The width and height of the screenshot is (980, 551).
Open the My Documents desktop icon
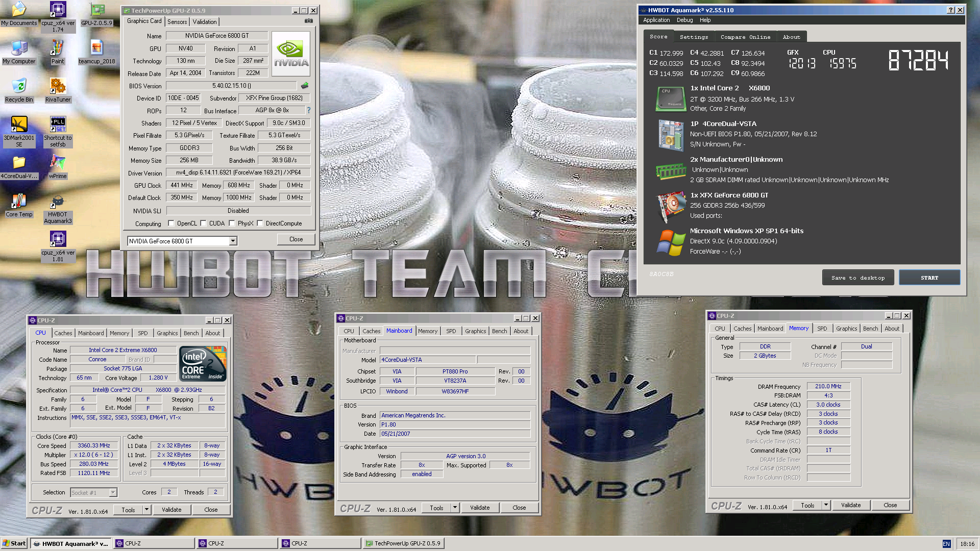click(19, 14)
